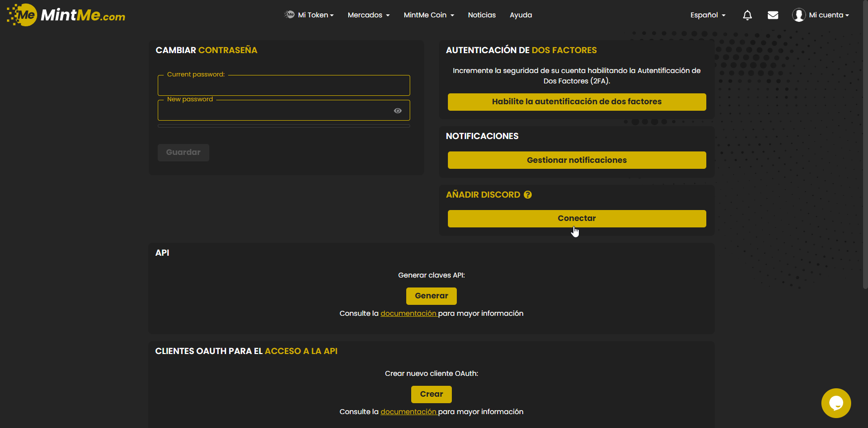Expand the MintMe Coin dropdown
868x428 pixels.
(x=429, y=15)
